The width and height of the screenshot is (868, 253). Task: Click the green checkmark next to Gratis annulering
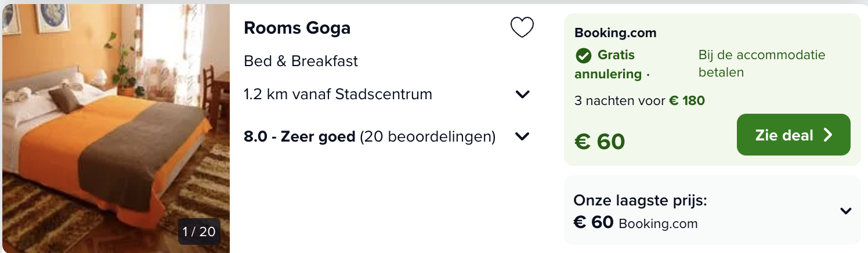[583, 56]
